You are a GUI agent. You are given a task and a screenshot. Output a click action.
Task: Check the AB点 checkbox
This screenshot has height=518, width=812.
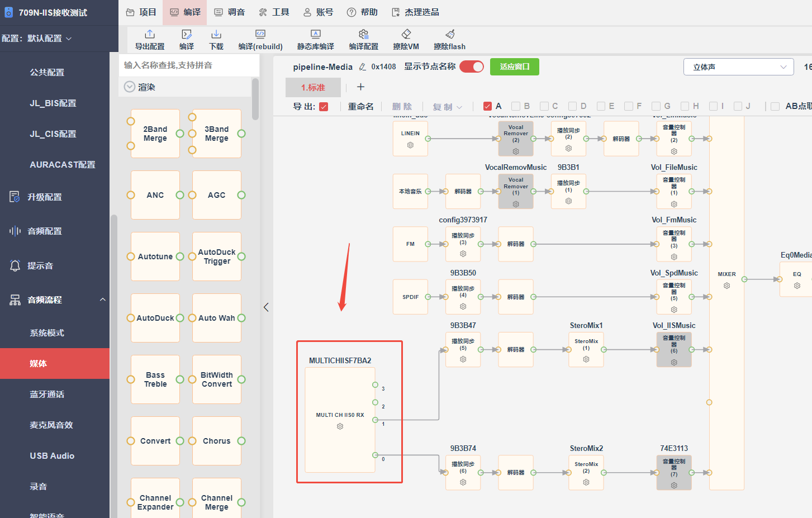pyautogui.click(x=775, y=106)
